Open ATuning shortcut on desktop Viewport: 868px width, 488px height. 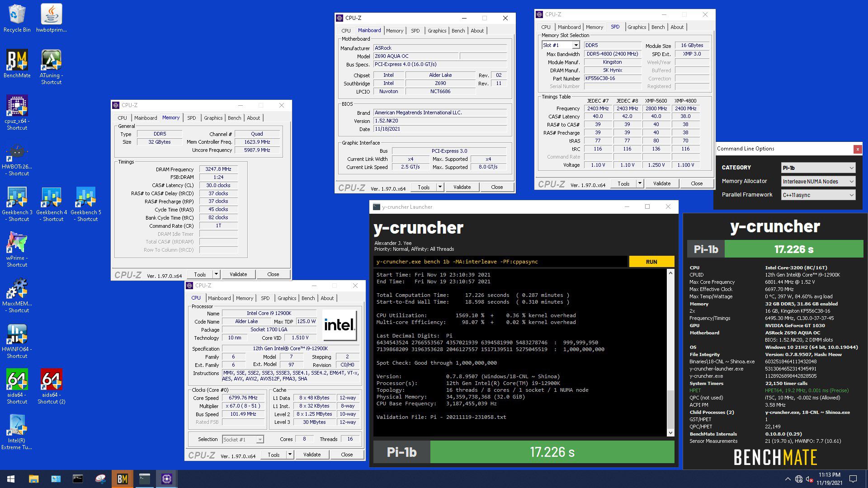coord(51,67)
